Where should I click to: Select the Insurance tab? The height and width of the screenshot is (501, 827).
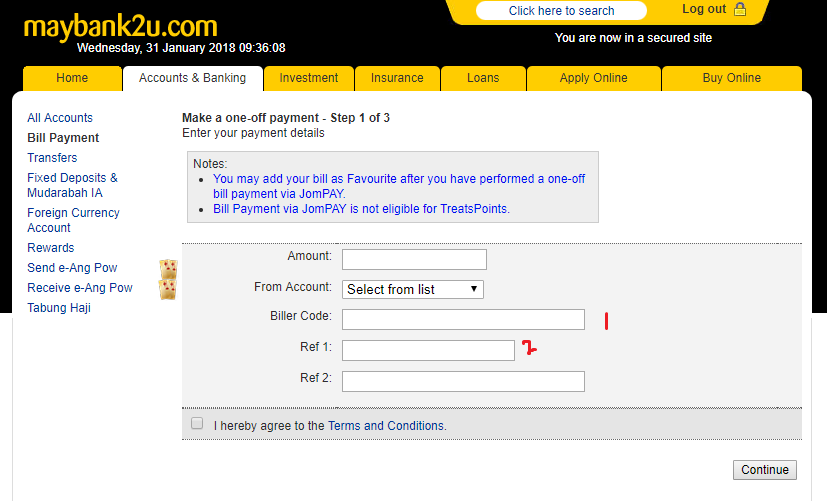[x=397, y=78]
